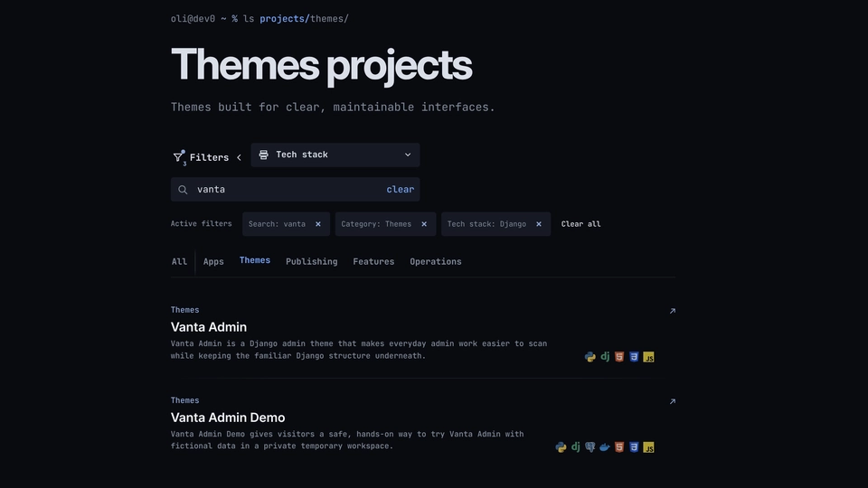The width and height of the screenshot is (868, 488).
Task: Click the PostgreSQL icon in Vanta Admin Demo row
Action: coord(590,447)
